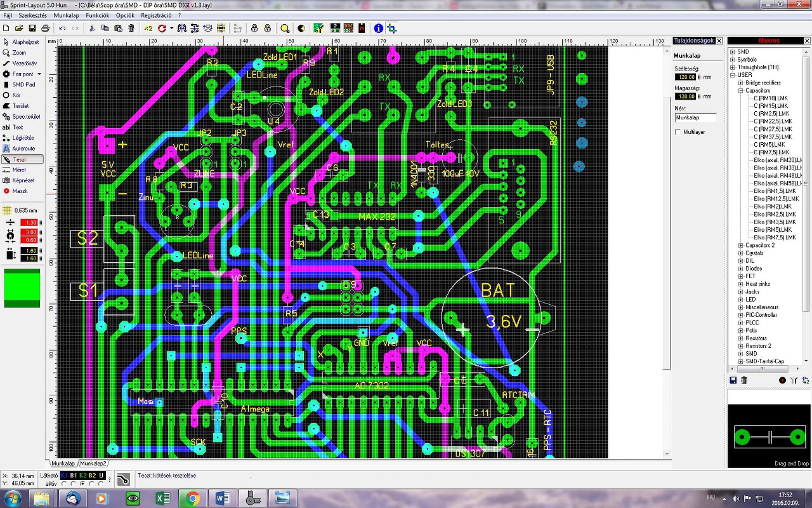Toggle the Multilayer checkbox
This screenshot has width=812, height=508.
[678, 132]
